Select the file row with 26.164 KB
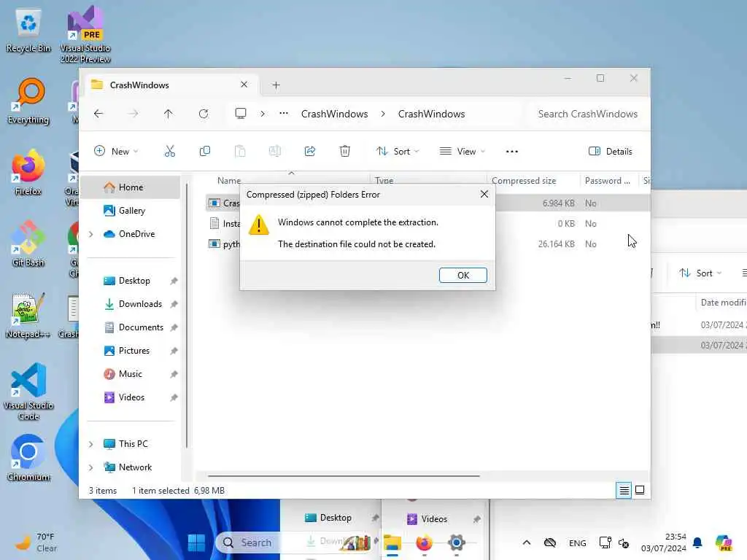The height and width of the screenshot is (560, 747). coord(427,244)
